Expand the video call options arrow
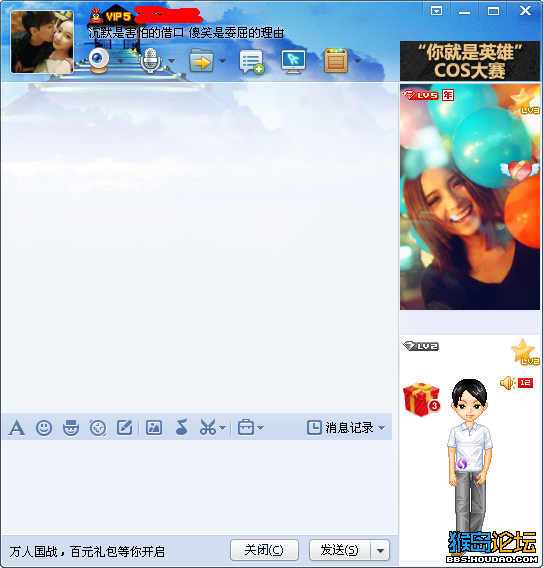This screenshot has height=568, width=543. click(120, 61)
